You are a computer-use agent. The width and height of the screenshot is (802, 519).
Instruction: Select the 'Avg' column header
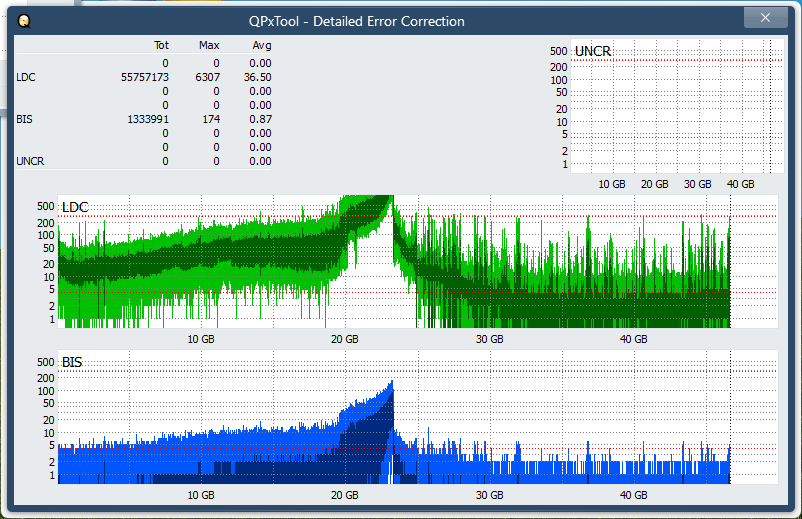(262, 45)
